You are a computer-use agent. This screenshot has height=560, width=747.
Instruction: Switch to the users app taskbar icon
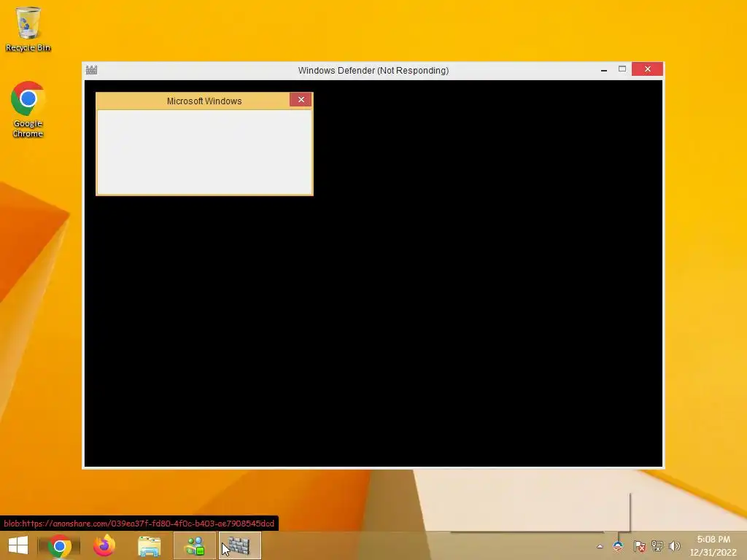pos(194,545)
